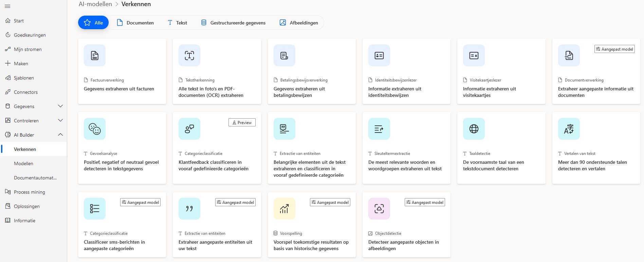644x262 pixels.
Task: Click the AI-modellen breadcrumb link
Action: pos(95,4)
